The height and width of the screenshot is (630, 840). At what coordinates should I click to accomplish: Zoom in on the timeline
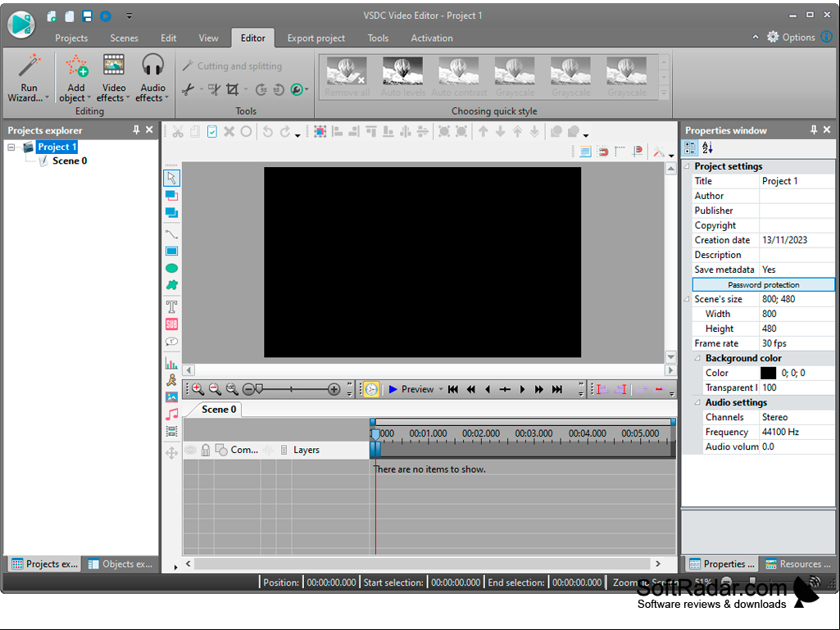tap(198, 389)
